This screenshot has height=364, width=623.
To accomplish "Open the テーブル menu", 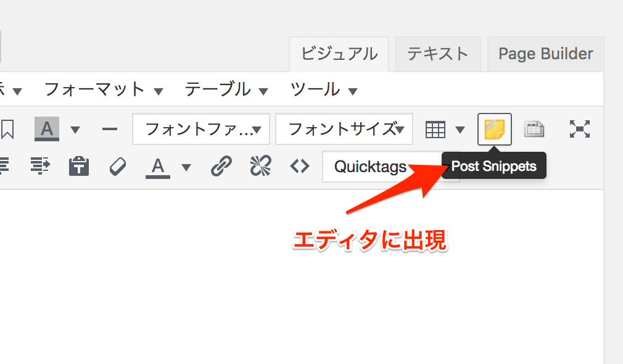I will 226,89.
